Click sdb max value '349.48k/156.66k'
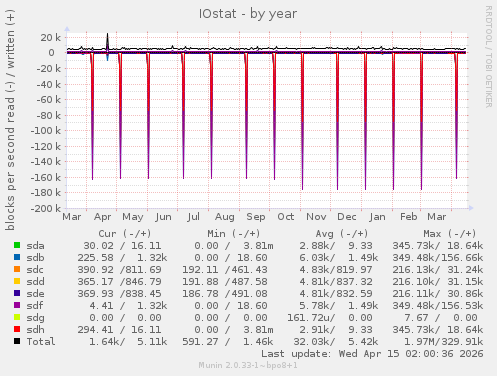This screenshot has height=376, width=497. pos(438,258)
